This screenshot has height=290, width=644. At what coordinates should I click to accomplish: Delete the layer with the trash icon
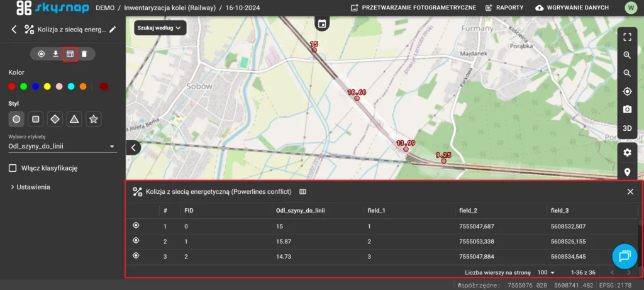(84, 54)
